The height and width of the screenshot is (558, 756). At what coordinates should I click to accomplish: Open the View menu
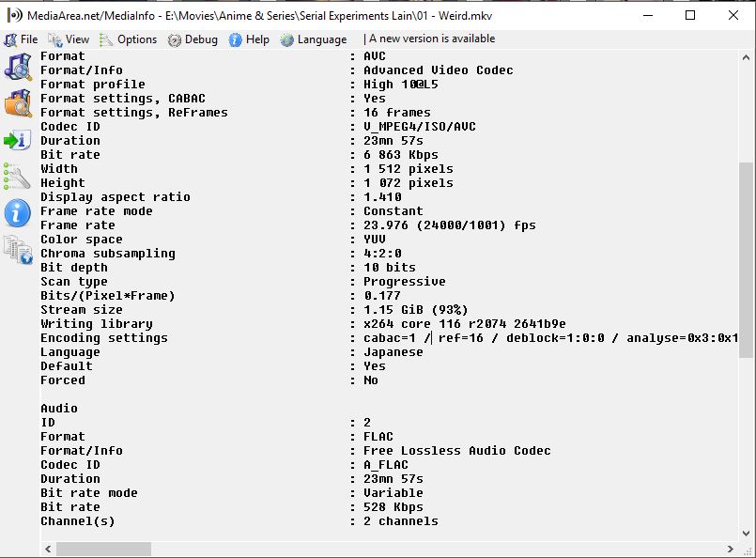tap(69, 39)
